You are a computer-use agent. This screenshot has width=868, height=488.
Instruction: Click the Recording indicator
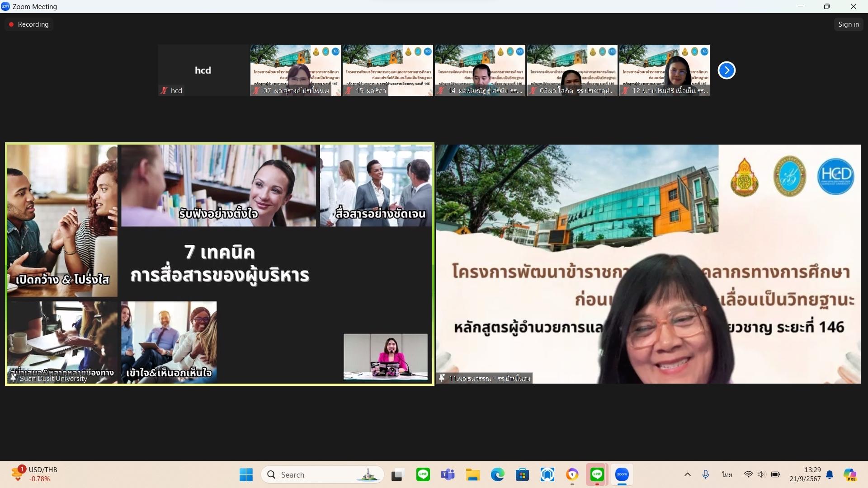(29, 24)
